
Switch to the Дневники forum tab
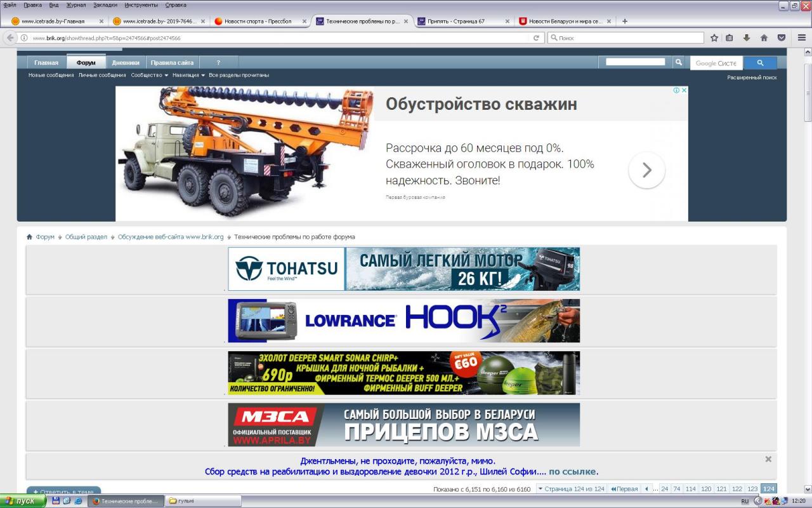(126, 63)
